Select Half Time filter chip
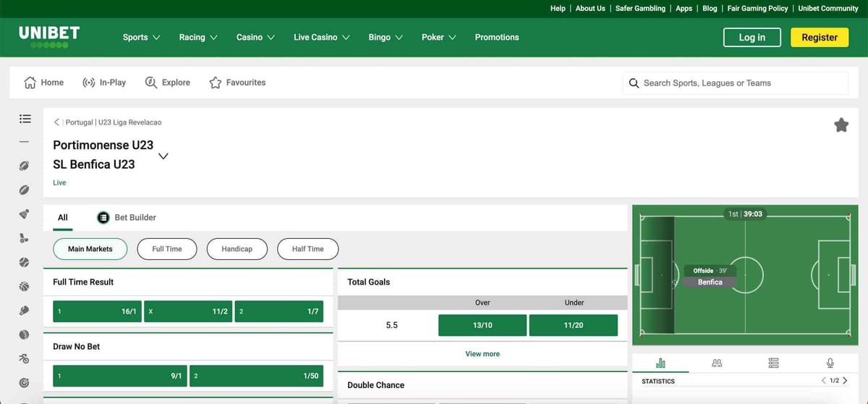Screen dimensions: 868x404 308,249
